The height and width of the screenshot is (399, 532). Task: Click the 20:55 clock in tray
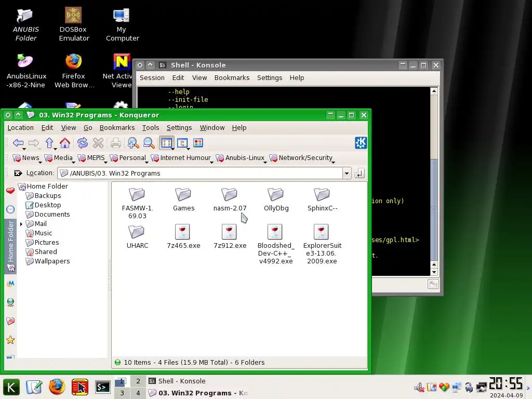(506, 384)
